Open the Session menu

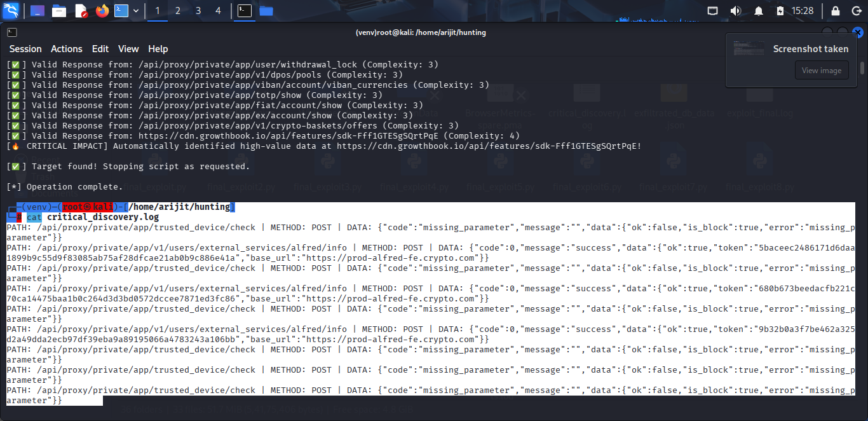tap(25, 49)
